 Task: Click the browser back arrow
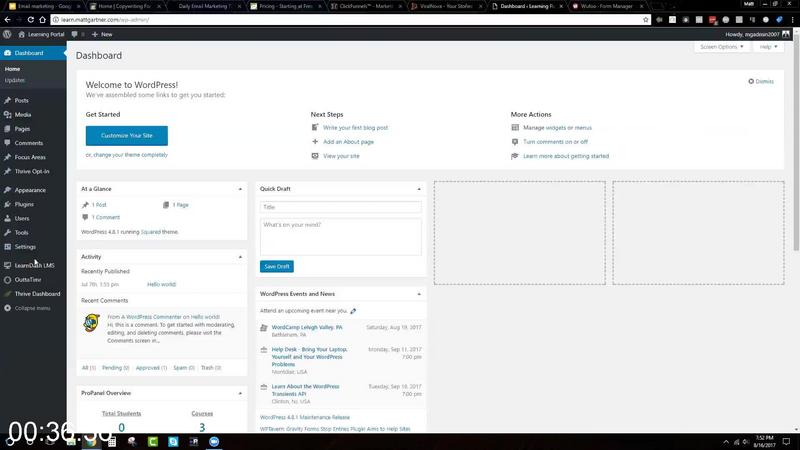pos(7,19)
